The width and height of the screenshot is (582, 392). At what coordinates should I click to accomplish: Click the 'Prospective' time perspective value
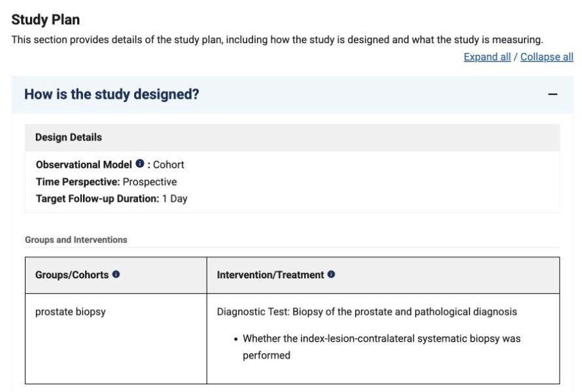click(150, 182)
